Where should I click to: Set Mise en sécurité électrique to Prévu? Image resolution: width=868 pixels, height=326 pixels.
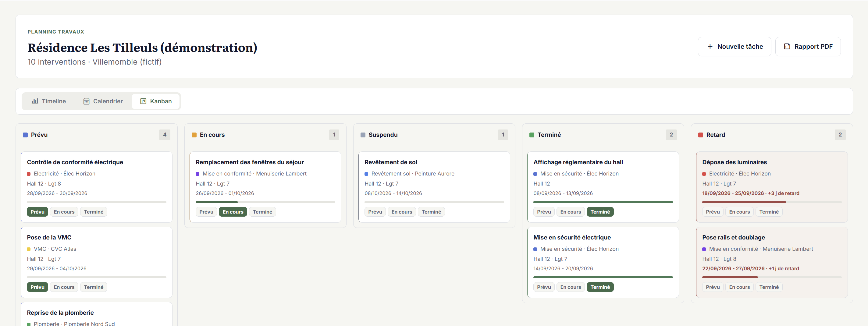click(544, 287)
